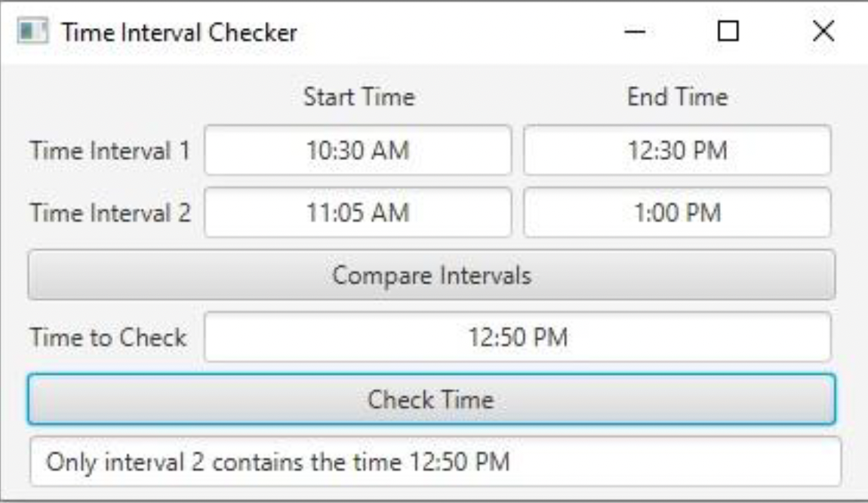This screenshot has height=503, width=868.
Task: Minimize the Time Interval Checker window
Action: (636, 32)
